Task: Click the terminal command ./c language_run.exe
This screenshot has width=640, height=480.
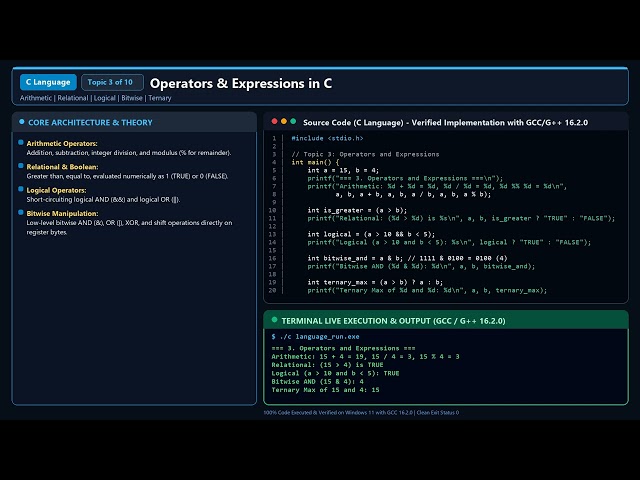Action: pos(320,337)
